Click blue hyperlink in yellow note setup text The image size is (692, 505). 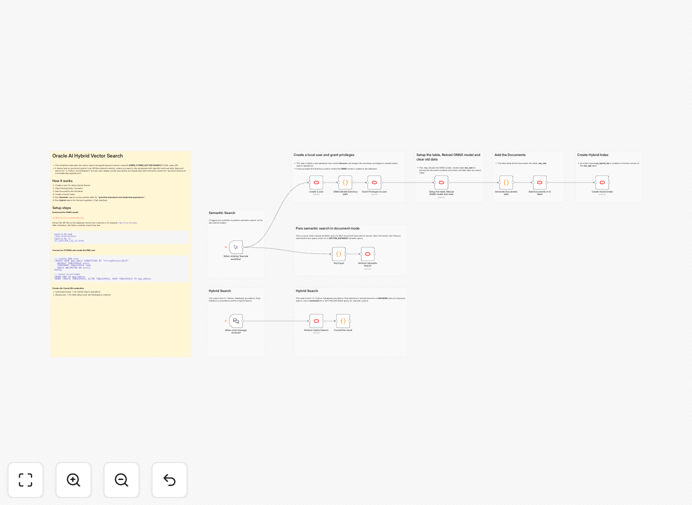pos(128,222)
